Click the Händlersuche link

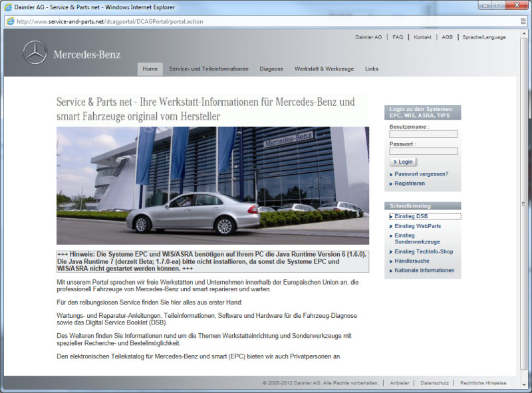[412, 261]
